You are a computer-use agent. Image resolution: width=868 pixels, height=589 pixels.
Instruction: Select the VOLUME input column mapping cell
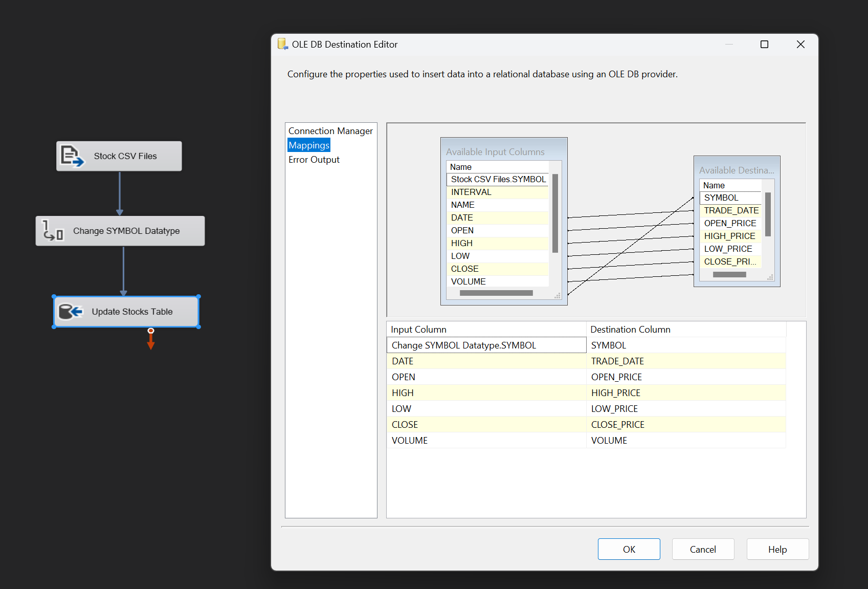click(486, 441)
